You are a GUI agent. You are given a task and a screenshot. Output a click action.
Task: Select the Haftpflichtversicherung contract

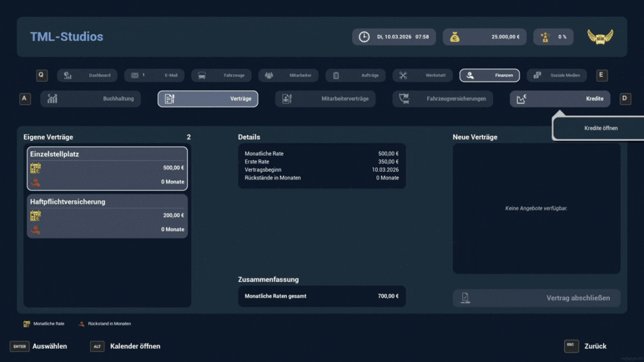[x=107, y=216]
